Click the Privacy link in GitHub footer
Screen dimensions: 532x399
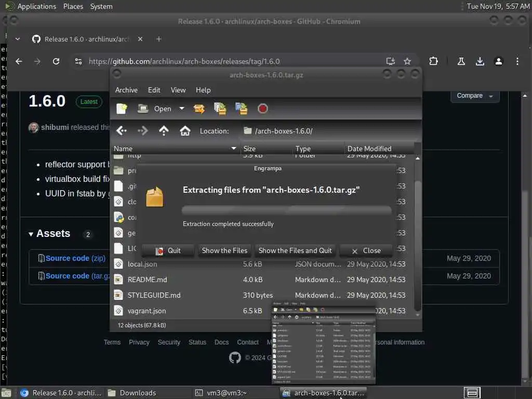tap(139, 342)
